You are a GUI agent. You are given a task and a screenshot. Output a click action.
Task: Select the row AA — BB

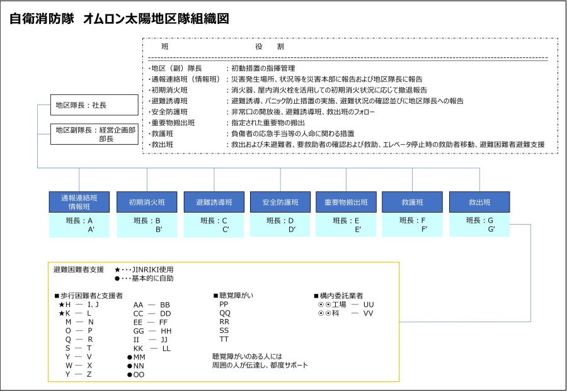pos(151,305)
